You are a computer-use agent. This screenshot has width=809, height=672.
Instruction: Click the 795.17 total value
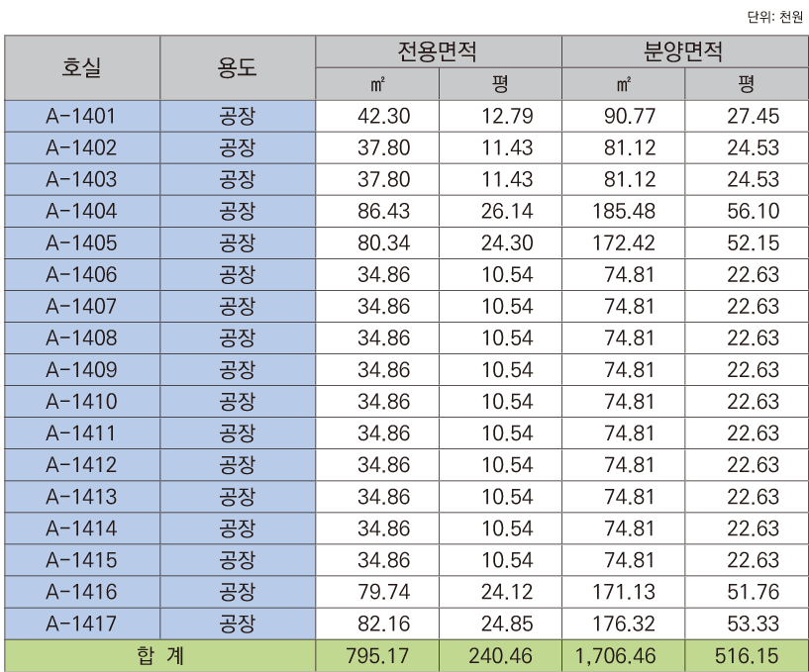click(x=377, y=656)
